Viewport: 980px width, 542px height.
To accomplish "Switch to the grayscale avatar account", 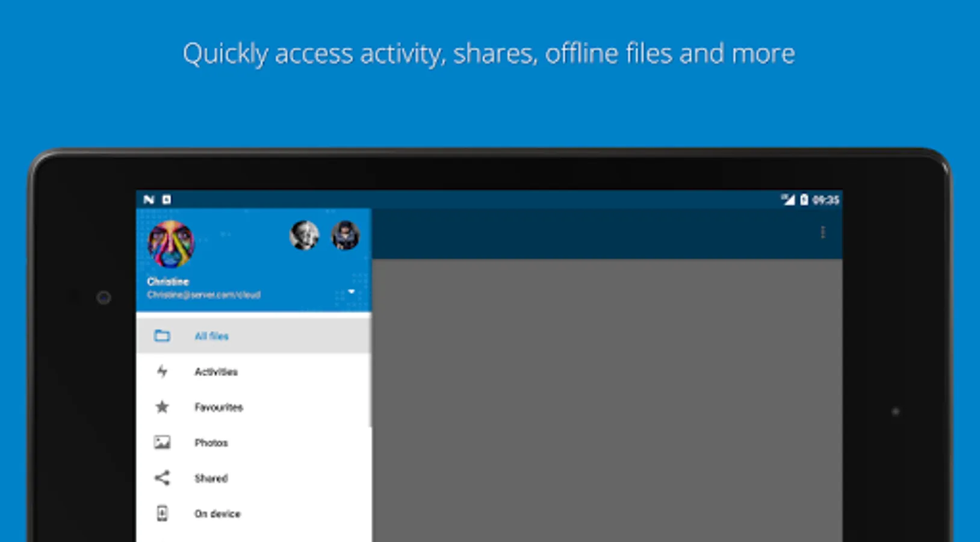I will (304, 235).
